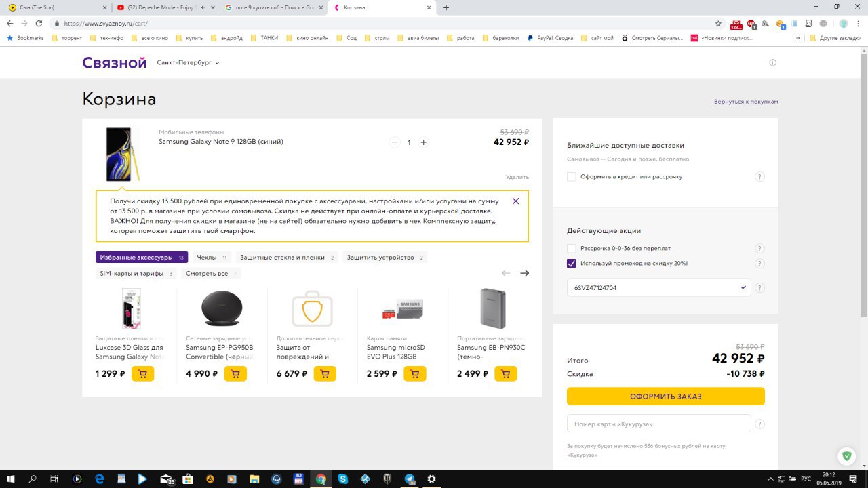Switch to Depeche Mode YouTube tab
The image size is (868, 488).
(165, 7)
